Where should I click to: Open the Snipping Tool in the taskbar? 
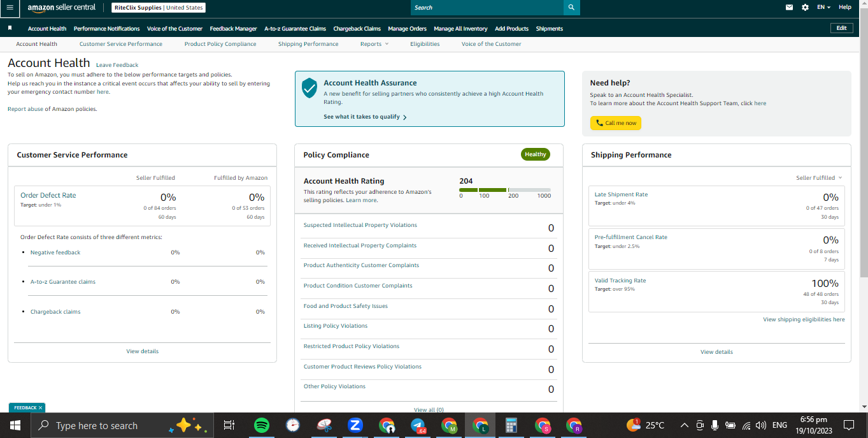[x=324, y=425]
